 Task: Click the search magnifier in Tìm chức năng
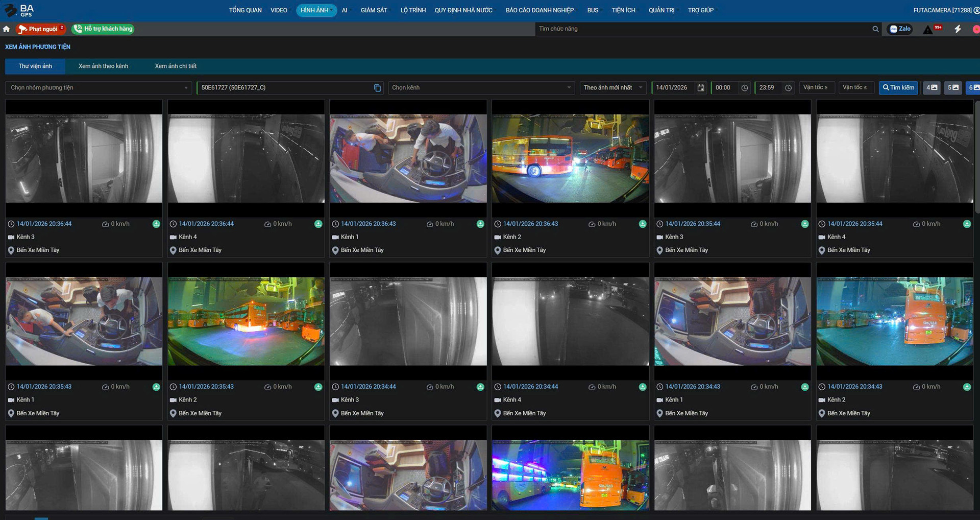coord(875,29)
